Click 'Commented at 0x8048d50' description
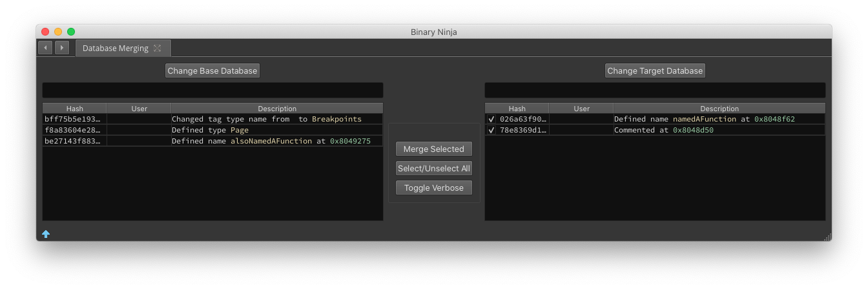 (664, 130)
